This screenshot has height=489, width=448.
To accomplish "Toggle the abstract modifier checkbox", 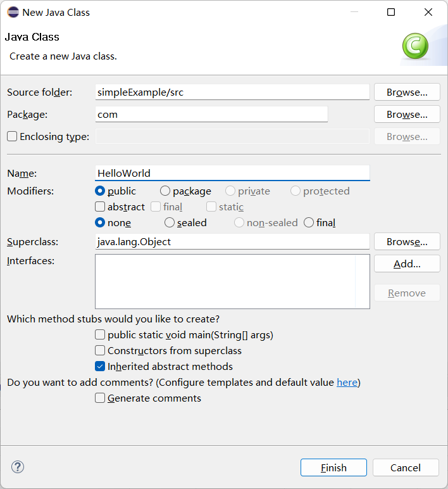I will pyautogui.click(x=100, y=206).
